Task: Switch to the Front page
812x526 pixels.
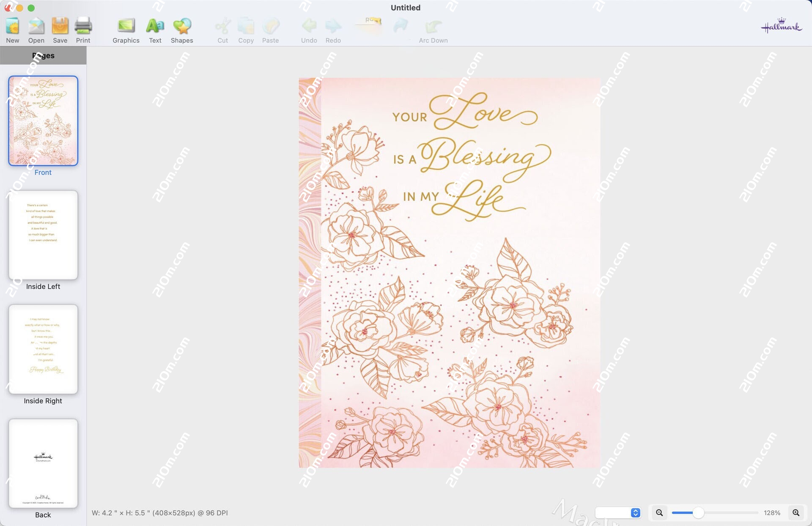Action: click(43, 121)
